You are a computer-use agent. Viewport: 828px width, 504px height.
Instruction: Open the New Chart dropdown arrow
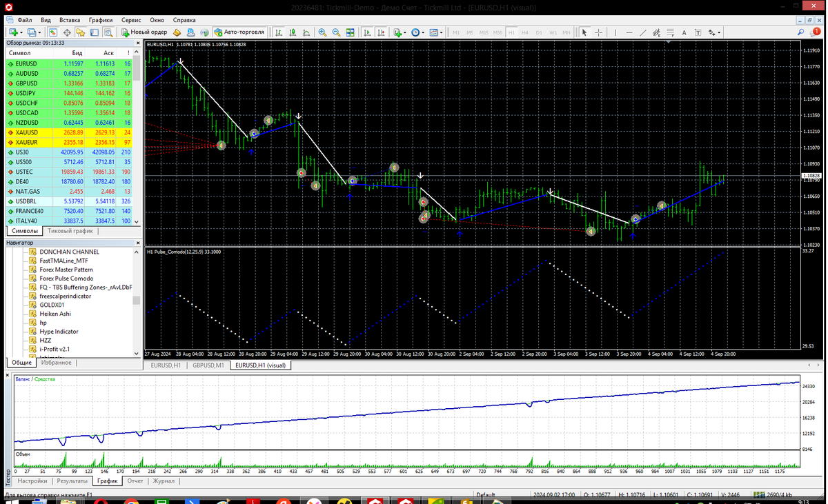click(x=21, y=32)
